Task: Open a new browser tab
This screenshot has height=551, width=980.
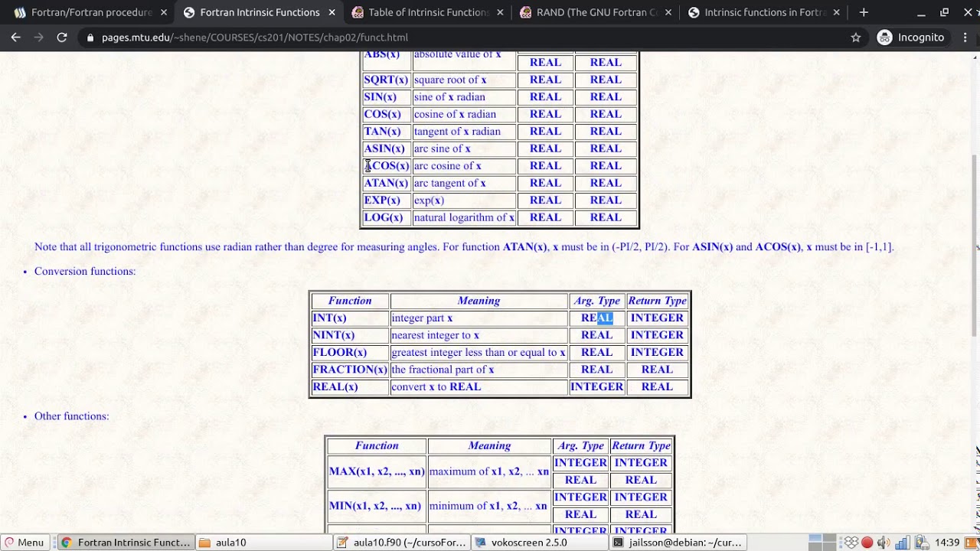Action: click(864, 12)
